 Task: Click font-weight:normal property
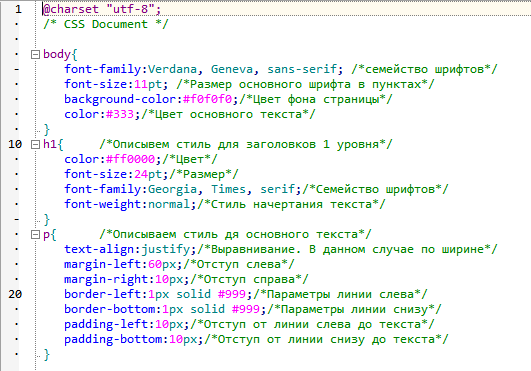tap(127, 204)
